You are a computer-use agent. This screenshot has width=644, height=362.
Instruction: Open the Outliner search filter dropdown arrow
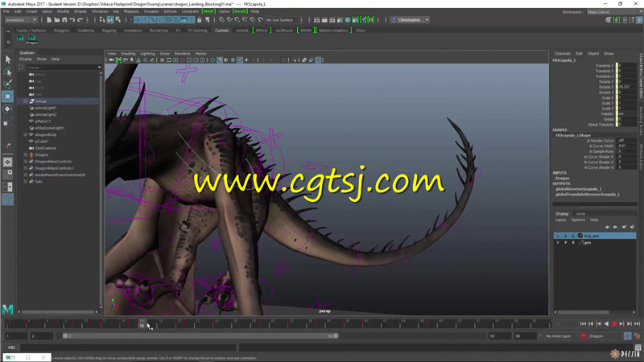coord(99,68)
